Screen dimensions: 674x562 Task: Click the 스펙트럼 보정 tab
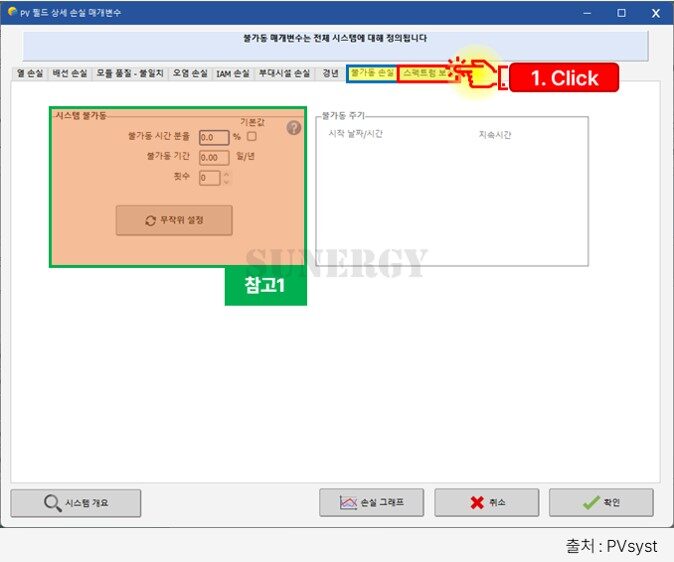point(426,74)
